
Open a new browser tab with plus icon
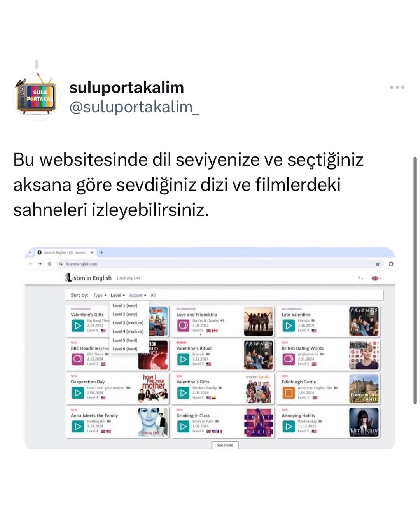[102, 252]
